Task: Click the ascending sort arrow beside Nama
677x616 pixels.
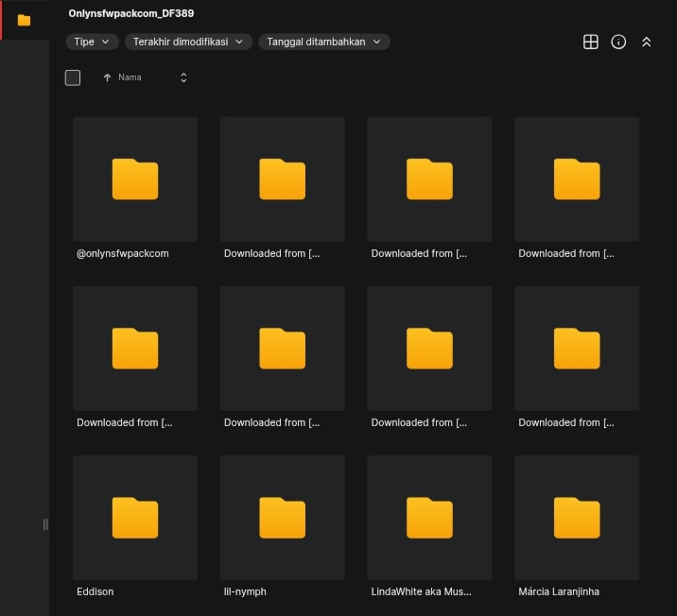Action: 107,77
